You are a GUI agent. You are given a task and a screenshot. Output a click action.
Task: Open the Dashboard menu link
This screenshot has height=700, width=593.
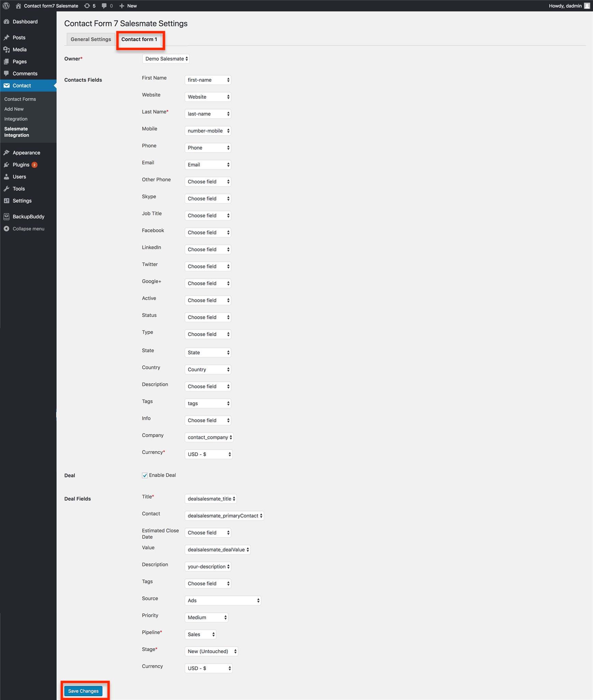(25, 22)
